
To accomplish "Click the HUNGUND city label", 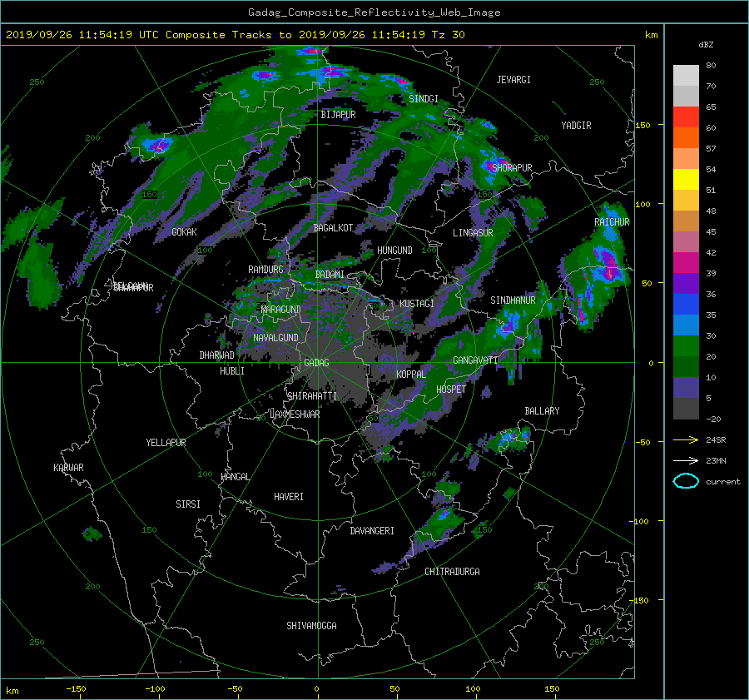I will click(x=394, y=251).
